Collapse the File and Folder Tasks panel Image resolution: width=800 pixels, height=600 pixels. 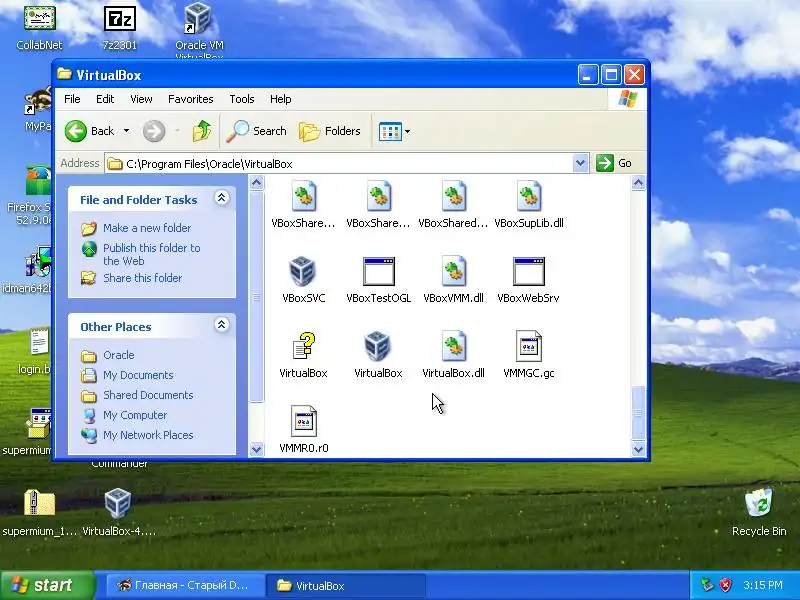click(221, 198)
